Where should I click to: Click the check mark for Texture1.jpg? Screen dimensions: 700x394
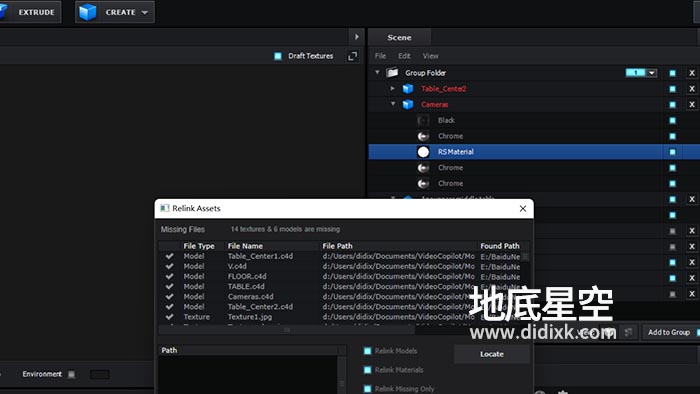[x=169, y=317]
